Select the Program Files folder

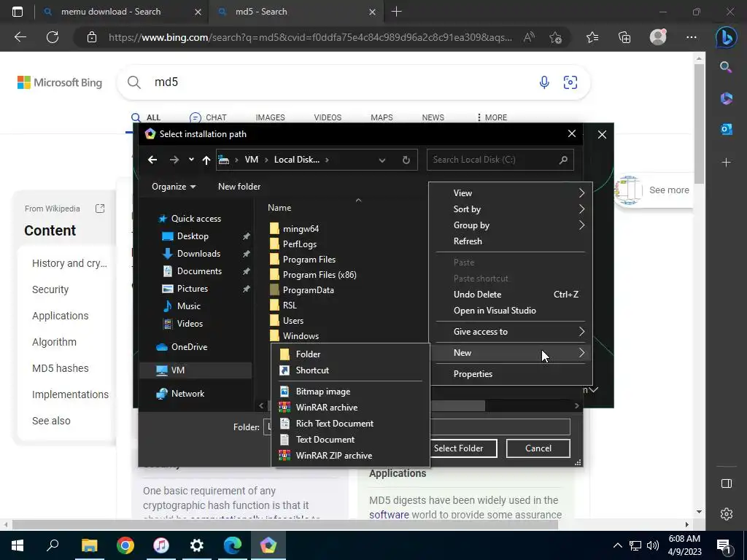(309, 260)
